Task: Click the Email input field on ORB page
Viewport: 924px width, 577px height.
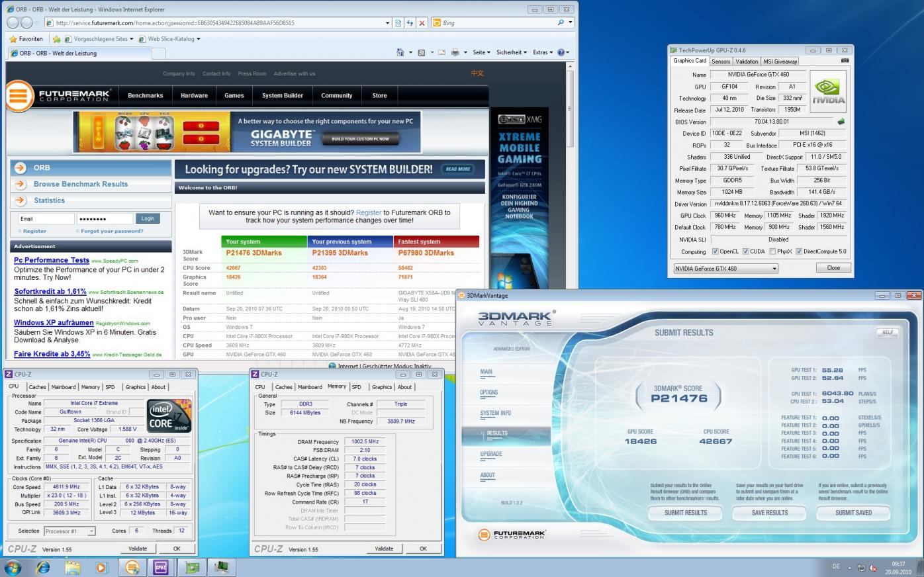Action: click(x=46, y=218)
